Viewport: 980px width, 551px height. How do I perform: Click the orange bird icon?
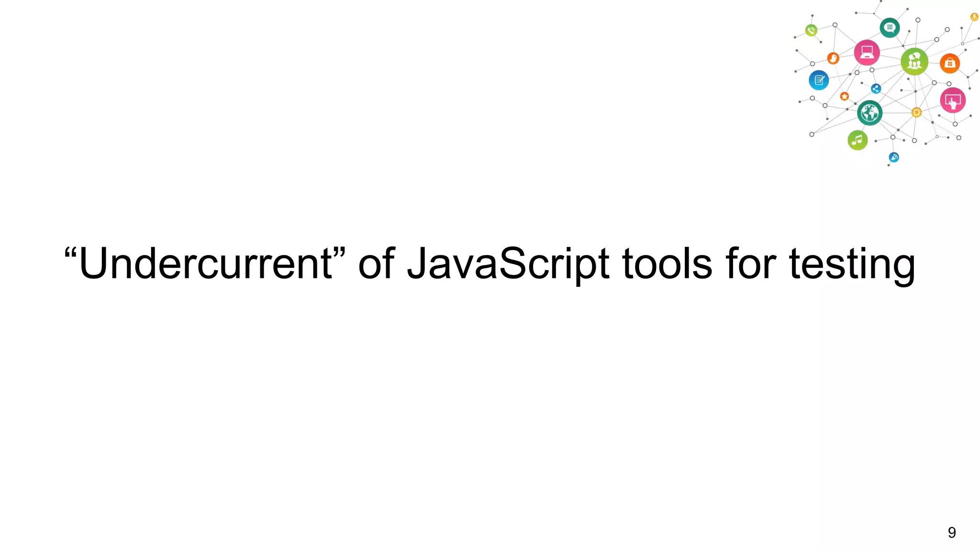pyautogui.click(x=833, y=58)
